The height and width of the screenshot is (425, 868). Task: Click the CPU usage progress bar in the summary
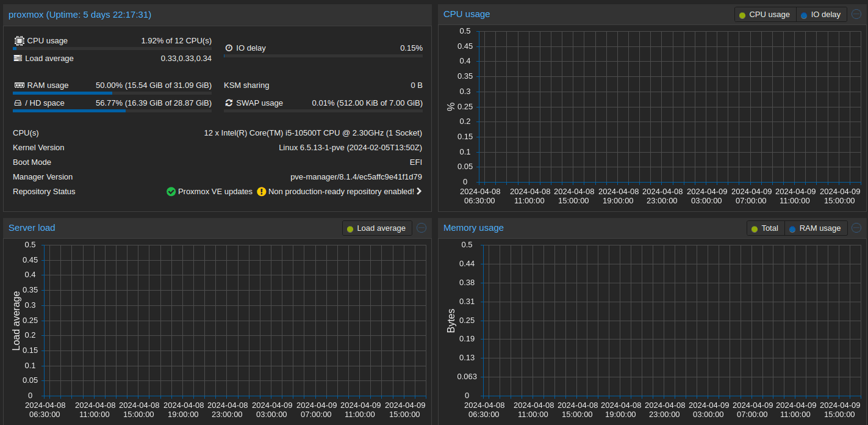pyautogui.click(x=112, y=48)
